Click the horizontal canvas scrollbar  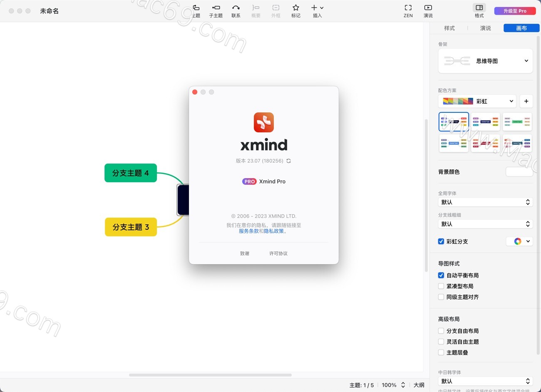coord(210,375)
